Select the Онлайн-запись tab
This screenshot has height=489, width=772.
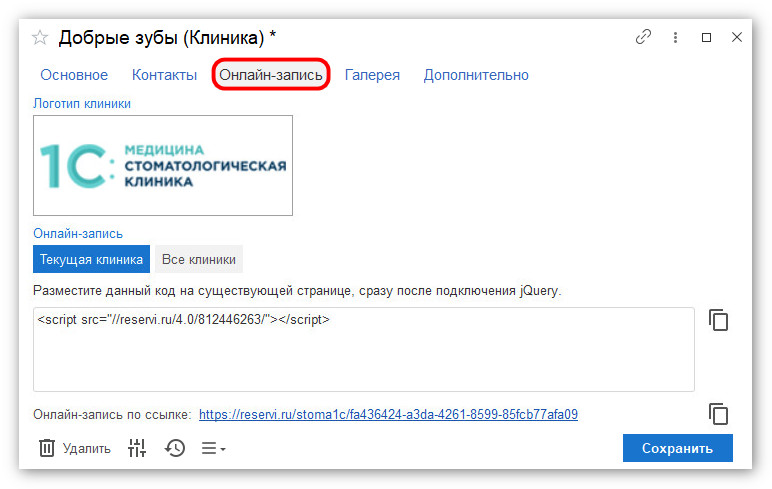point(271,75)
